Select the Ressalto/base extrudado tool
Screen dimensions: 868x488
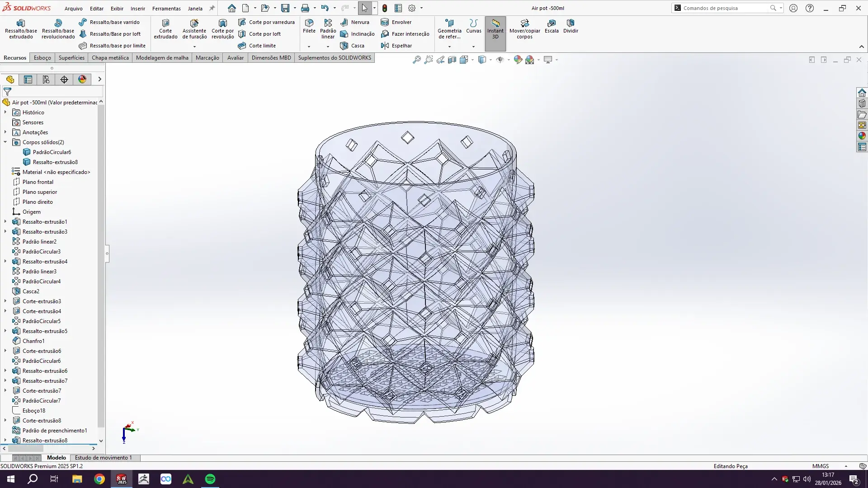click(x=21, y=29)
